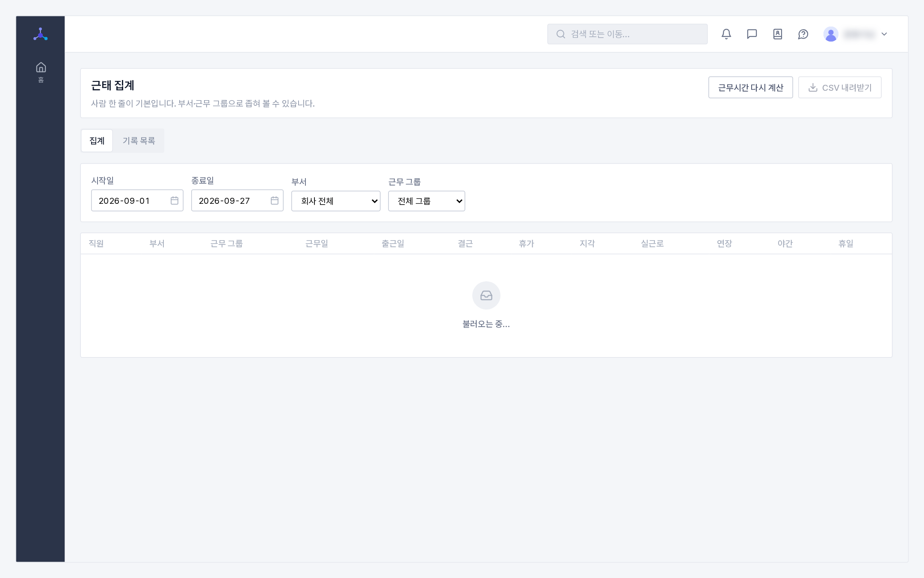Open calendar picker for 시작일
Viewport: 924px width, 578px height.
(x=175, y=200)
